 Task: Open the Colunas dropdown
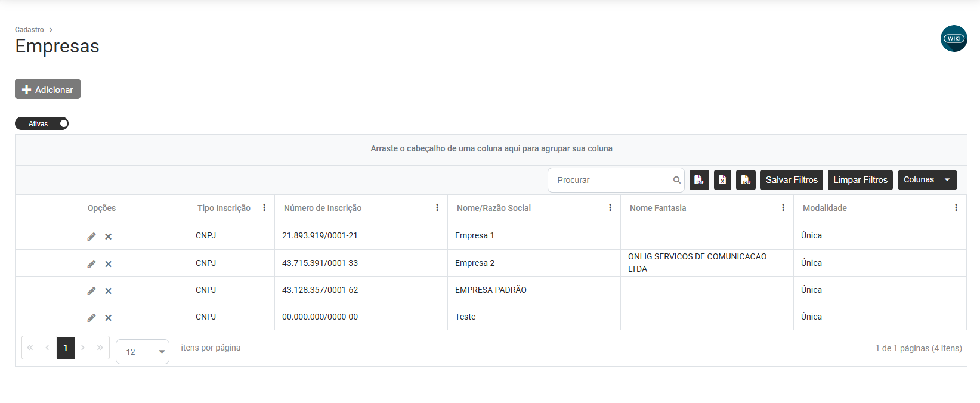[928, 180]
